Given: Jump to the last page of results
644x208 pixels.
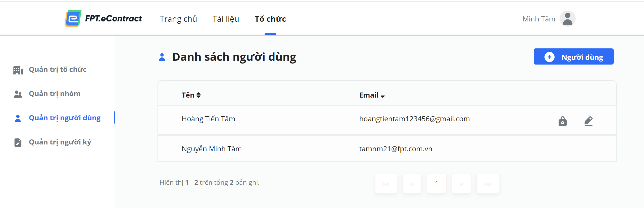Looking at the screenshot, I should coord(488,184).
